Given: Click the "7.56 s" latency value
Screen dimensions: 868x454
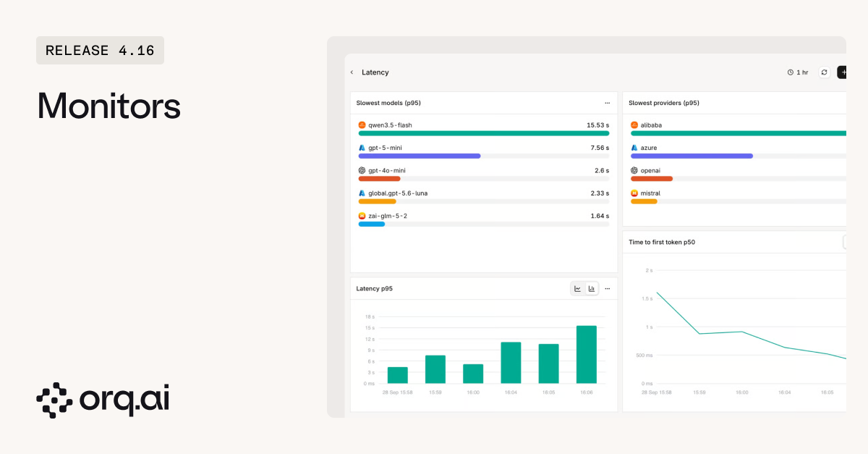Looking at the screenshot, I should tap(600, 148).
